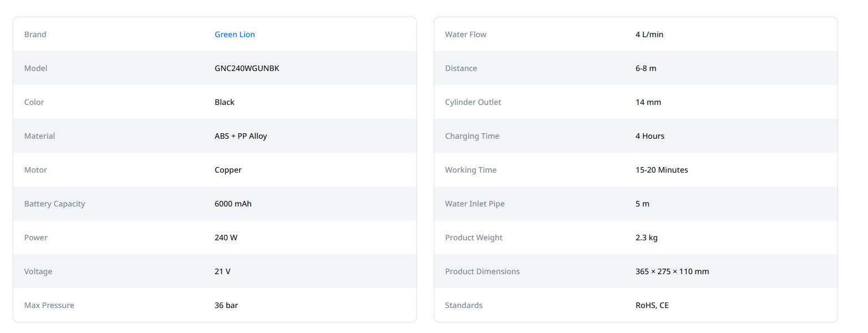Image resolution: width=868 pixels, height=333 pixels.
Task: Select the Brand label in the table
Action: (35, 34)
